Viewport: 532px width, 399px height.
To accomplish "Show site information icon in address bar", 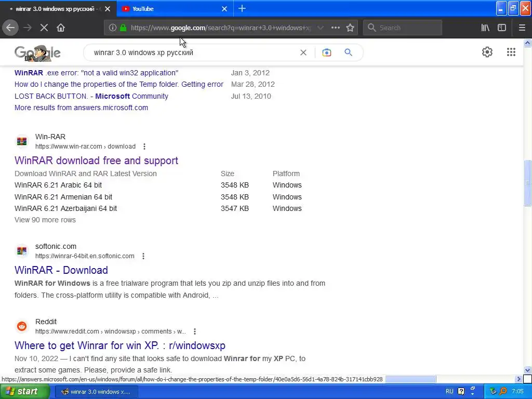I will point(113,28).
